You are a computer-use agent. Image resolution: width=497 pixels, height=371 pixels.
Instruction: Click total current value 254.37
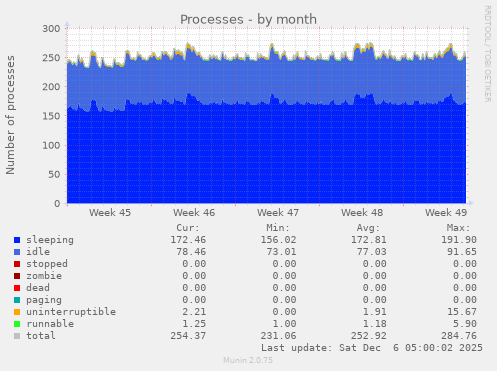(188, 336)
